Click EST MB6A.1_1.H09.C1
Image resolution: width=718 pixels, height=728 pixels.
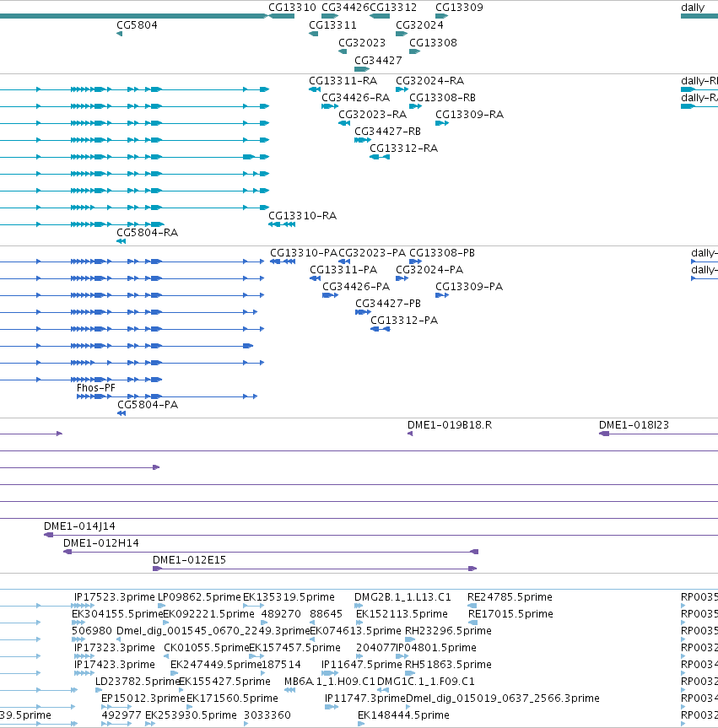[329, 682]
